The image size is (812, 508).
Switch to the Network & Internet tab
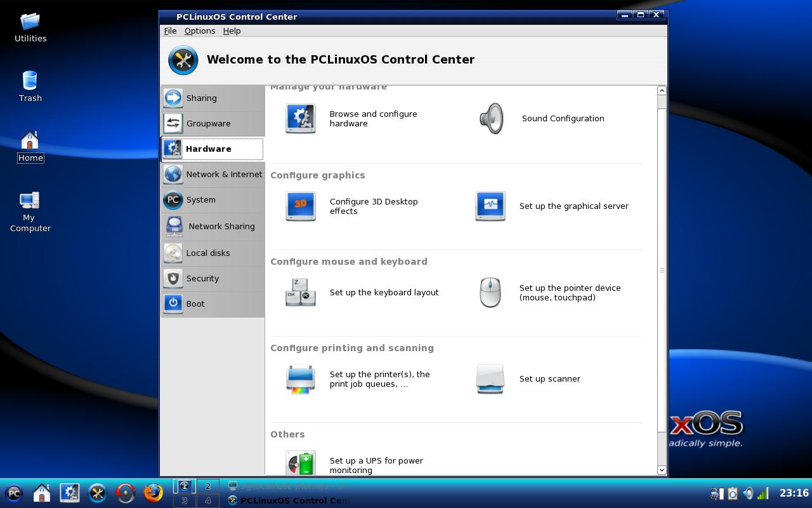pyautogui.click(x=213, y=174)
